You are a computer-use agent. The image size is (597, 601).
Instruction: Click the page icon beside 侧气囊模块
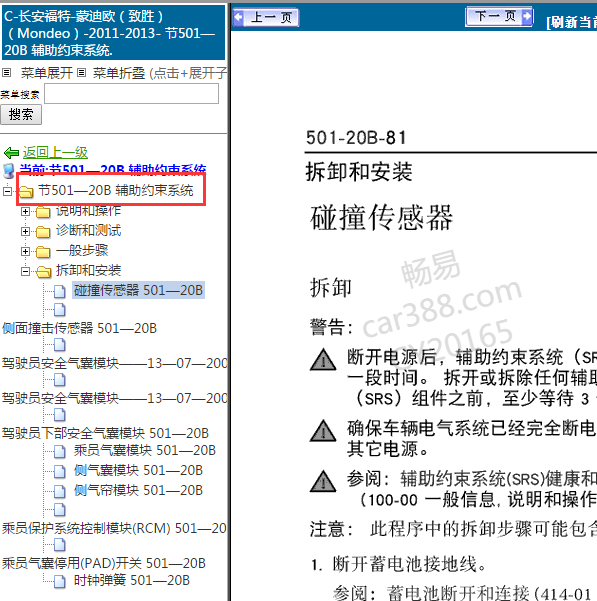[x=59, y=471]
